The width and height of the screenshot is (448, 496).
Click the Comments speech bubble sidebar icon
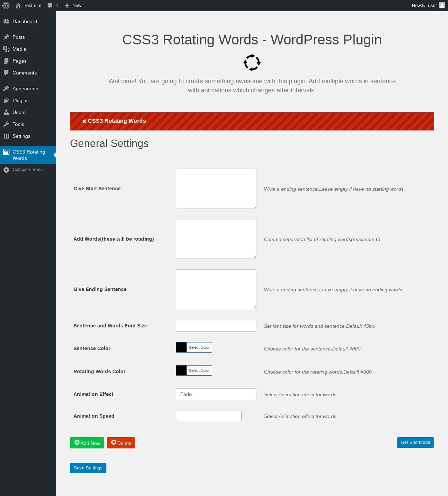[6, 73]
